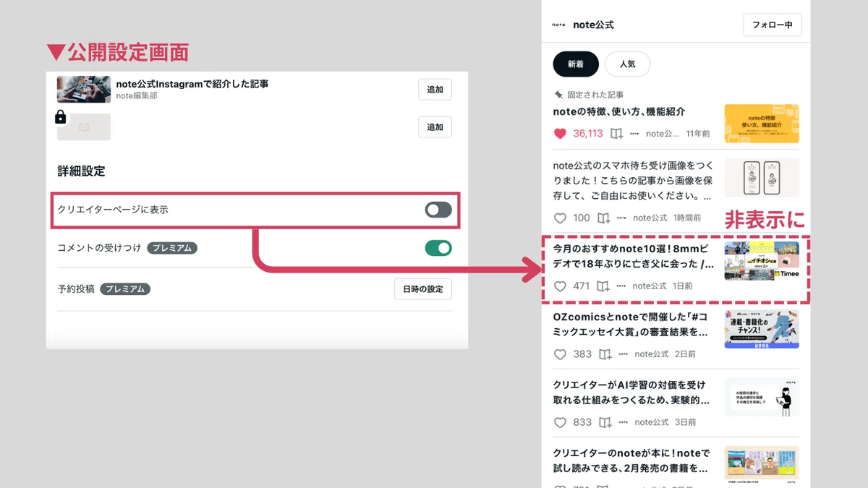Click note logo in byline beside 1時間前
This screenshot has width=868, height=488.
[621, 218]
